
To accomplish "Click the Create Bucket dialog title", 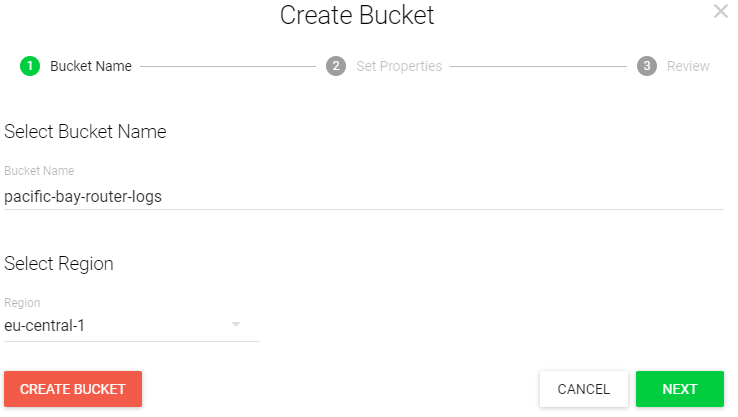I will [357, 15].
